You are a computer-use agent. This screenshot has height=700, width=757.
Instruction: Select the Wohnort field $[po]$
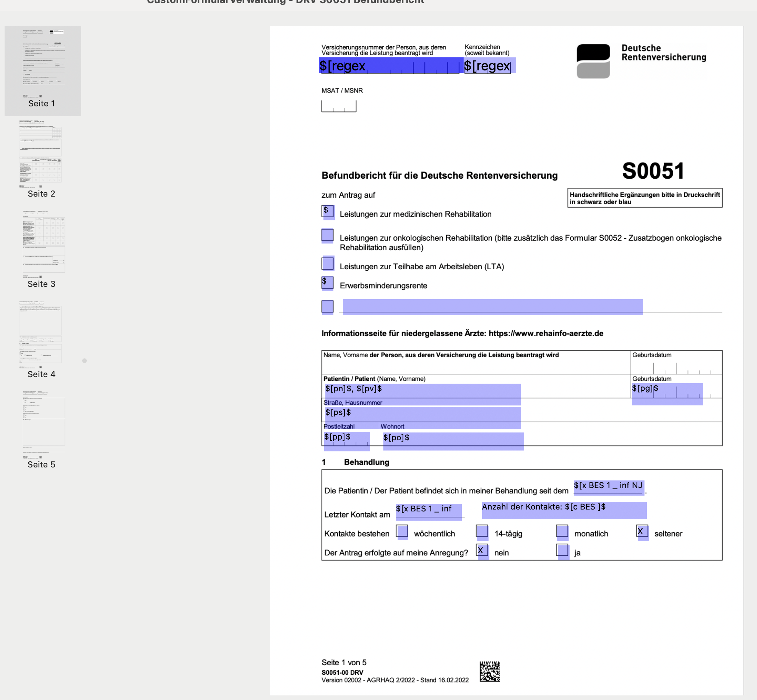tap(453, 441)
